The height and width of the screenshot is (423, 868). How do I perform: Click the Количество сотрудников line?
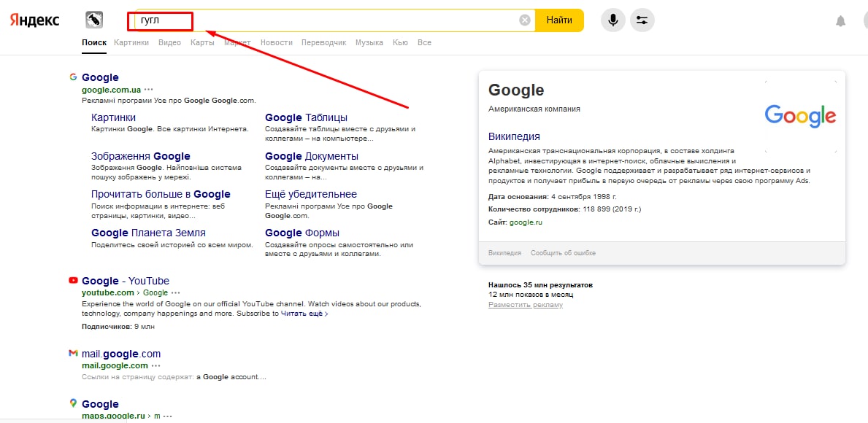(564, 209)
